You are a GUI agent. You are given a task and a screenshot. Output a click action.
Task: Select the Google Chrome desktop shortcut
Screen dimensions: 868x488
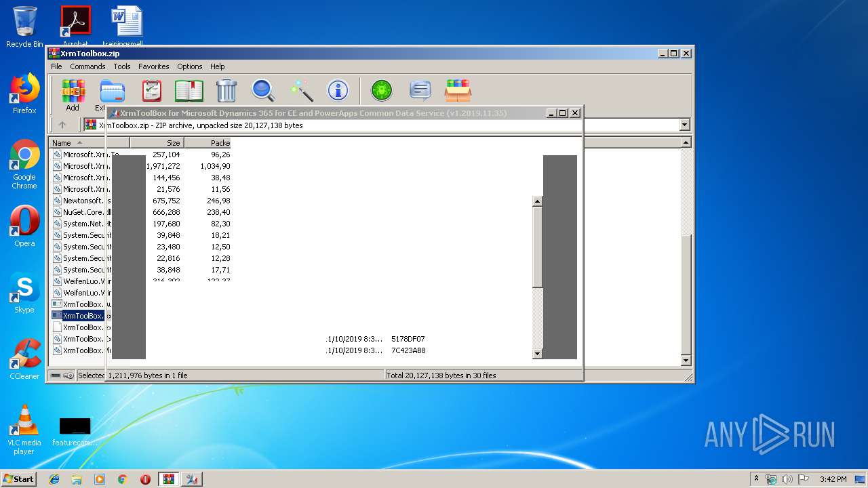[24, 165]
